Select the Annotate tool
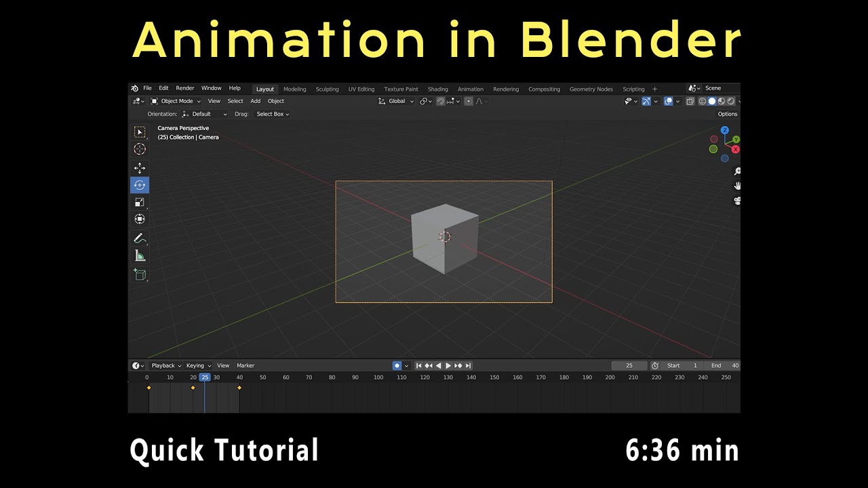The width and height of the screenshot is (868, 488). click(140, 239)
